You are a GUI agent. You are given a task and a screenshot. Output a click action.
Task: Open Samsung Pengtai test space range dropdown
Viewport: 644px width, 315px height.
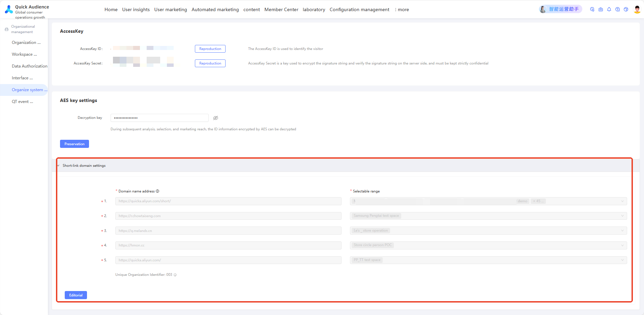[x=488, y=216]
